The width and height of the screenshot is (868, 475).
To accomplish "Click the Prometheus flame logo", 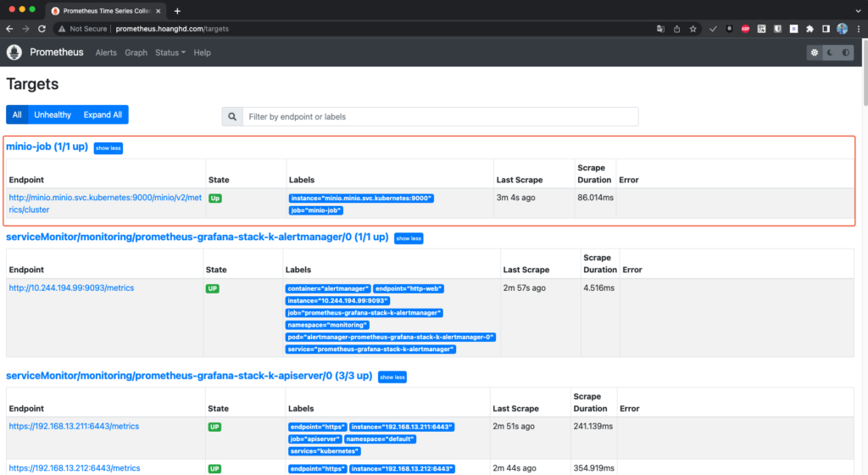I will [x=14, y=52].
